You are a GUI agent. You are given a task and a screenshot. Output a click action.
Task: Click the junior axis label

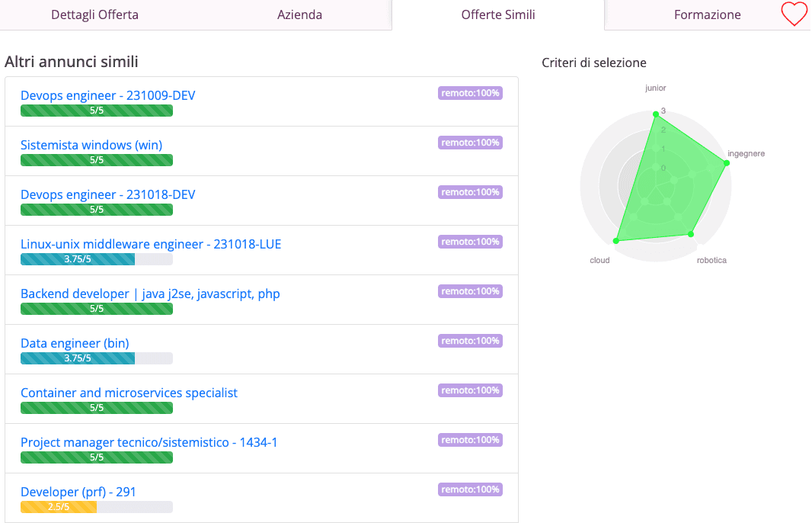pyautogui.click(x=656, y=88)
